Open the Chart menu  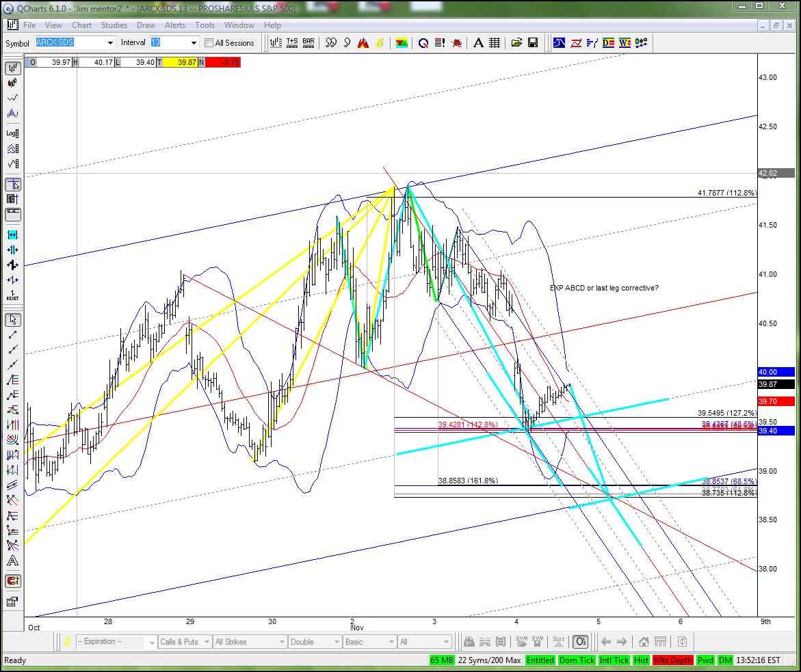click(x=81, y=25)
